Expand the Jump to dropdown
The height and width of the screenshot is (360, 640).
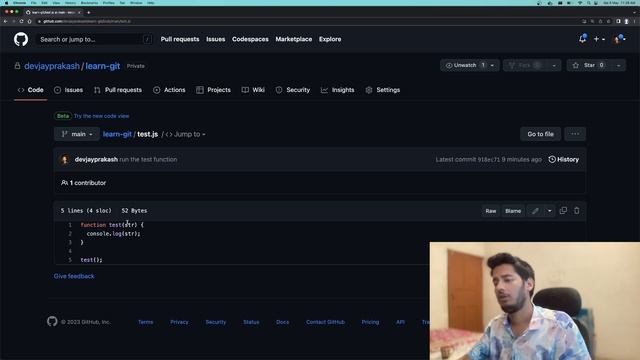(185, 134)
